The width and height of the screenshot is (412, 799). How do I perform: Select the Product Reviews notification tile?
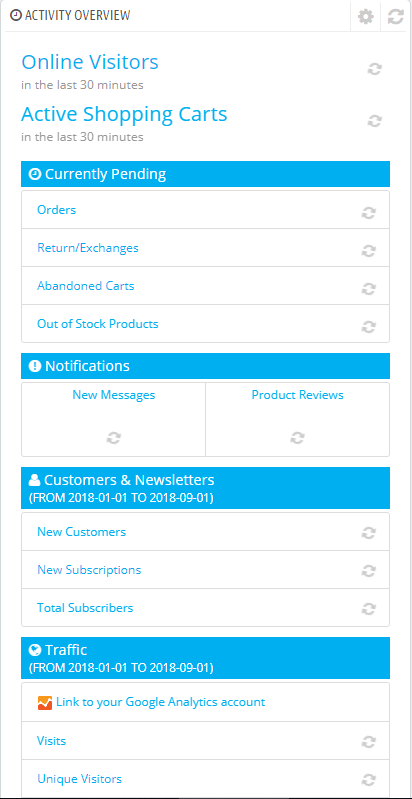297,419
